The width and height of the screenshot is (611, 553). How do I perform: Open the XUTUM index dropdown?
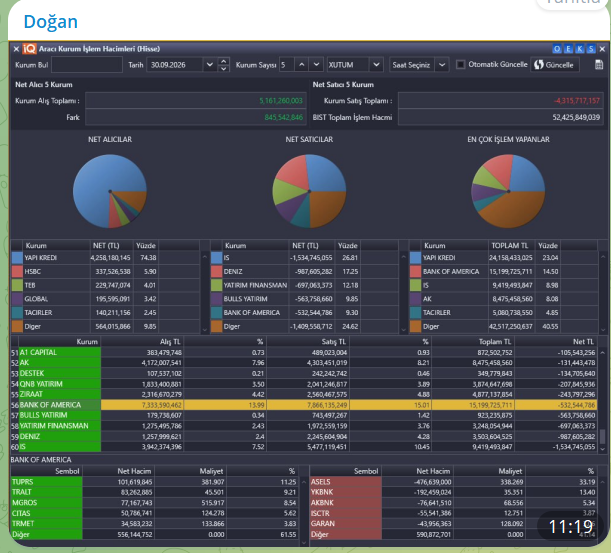pyautogui.click(x=376, y=65)
